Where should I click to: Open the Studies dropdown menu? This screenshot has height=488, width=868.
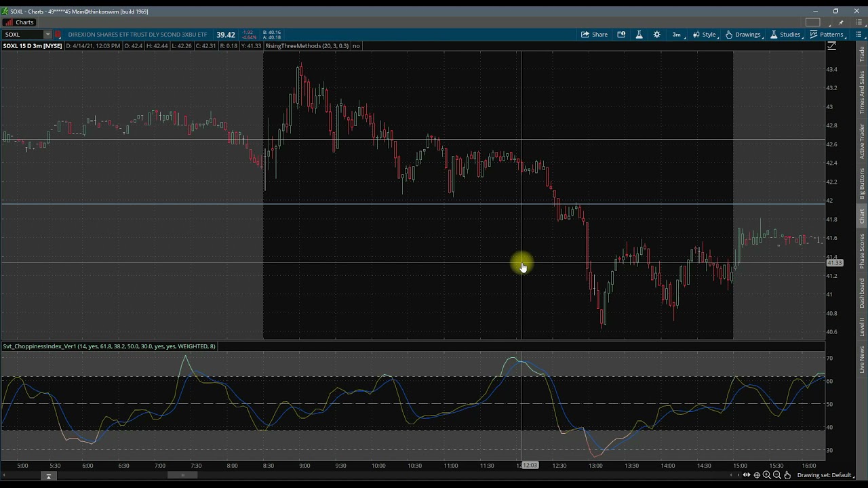pyautogui.click(x=787, y=35)
